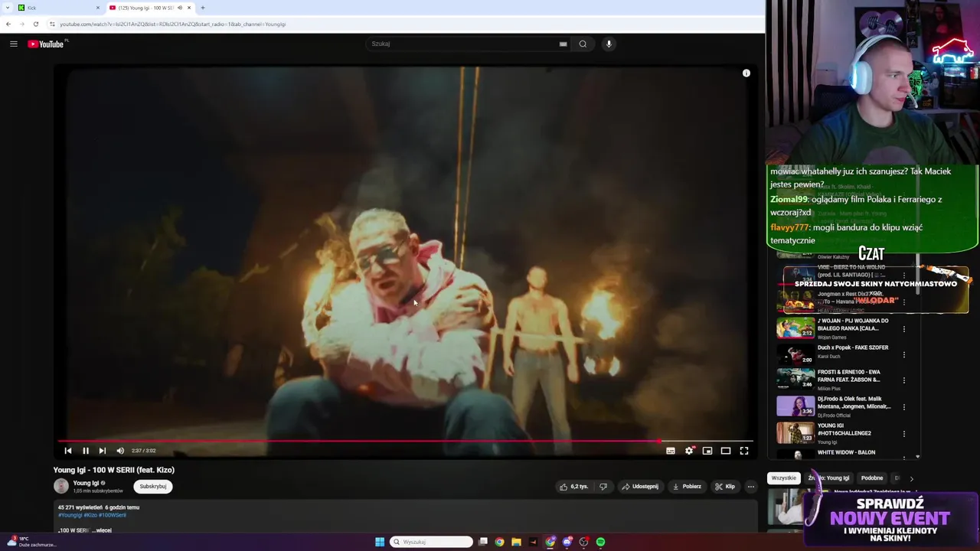The height and width of the screenshot is (551, 980).
Task: Open FROSTI & ERNE100 - EWA FARNA title
Action: tap(849, 375)
